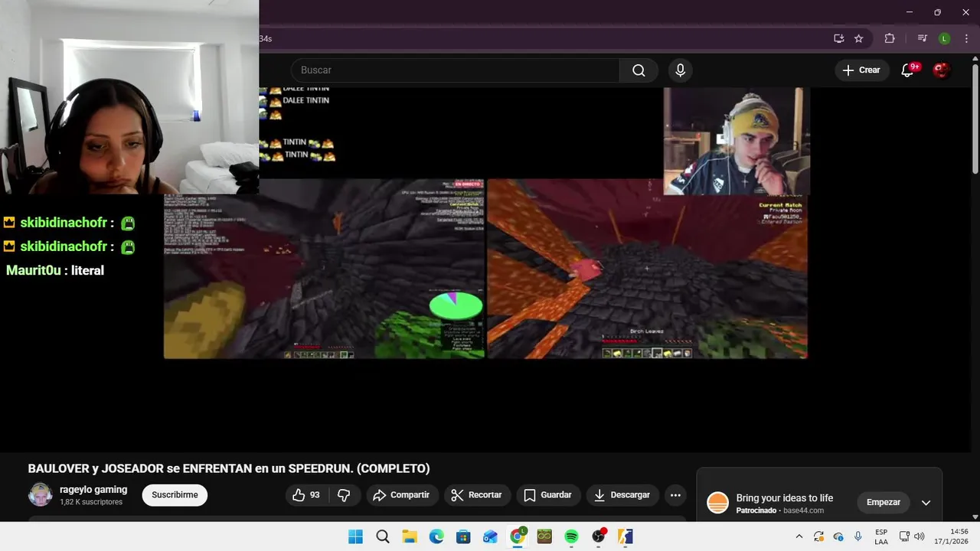The width and height of the screenshot is (980, 551).
Task: Click Descargar download button
Action: click(x=622, y=495)
